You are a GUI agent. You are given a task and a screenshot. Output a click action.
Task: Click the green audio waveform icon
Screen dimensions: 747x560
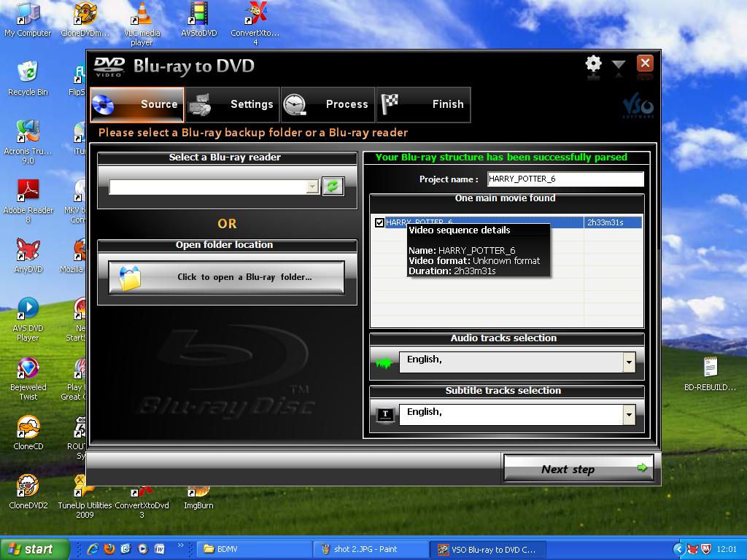point(384,363)
